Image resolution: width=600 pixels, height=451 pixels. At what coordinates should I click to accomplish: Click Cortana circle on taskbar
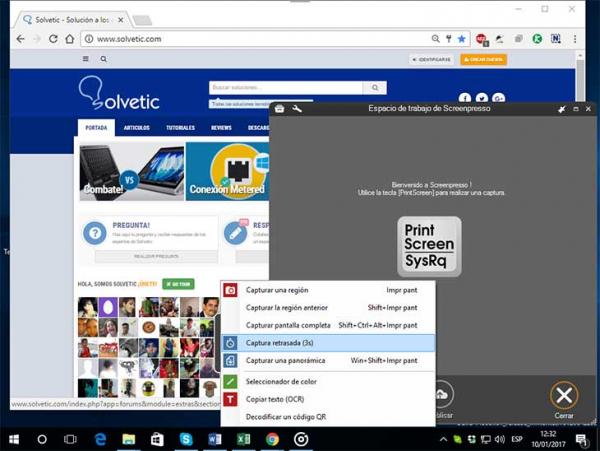(x=42, y=439)
